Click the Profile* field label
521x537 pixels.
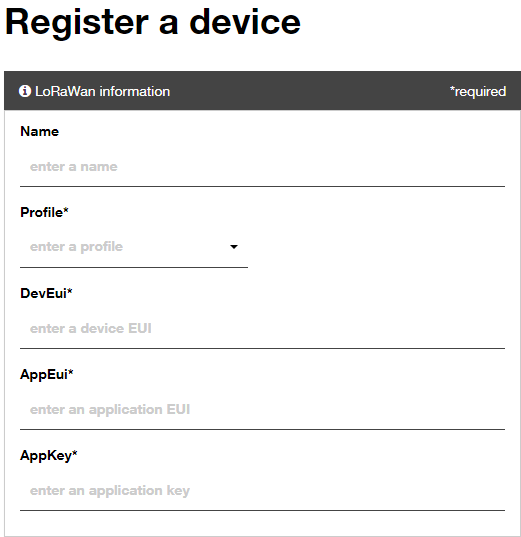tap(44, 212)
